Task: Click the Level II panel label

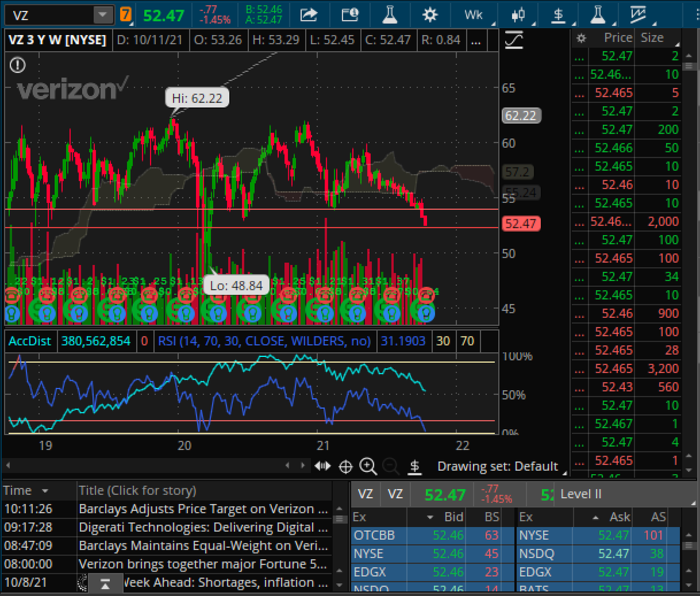Action: 580,494
